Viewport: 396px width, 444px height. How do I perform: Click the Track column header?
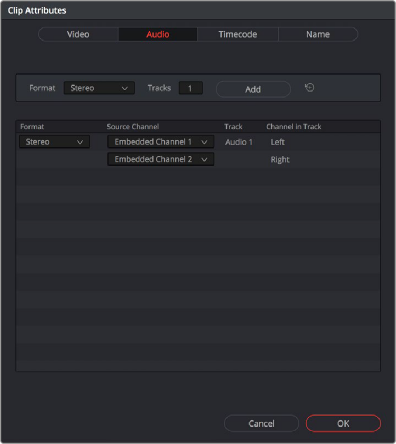pos(233,127)
